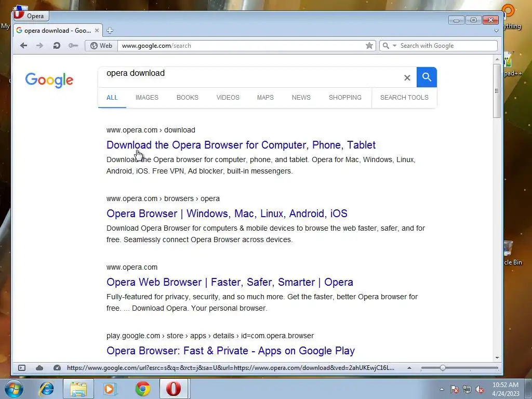Open Opera Link cloud icon in status bar
This screenshot has width=532, height=399.
point(39,368)
